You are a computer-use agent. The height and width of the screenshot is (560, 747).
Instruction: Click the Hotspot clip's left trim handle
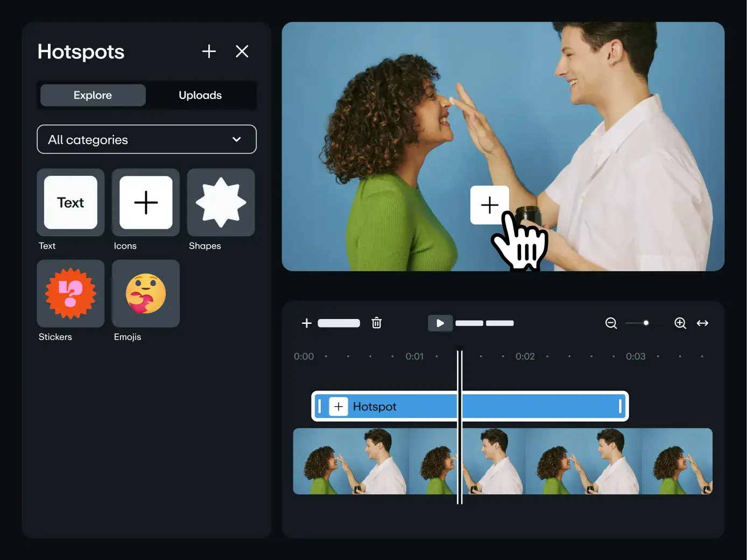click(x=320, y=406)
